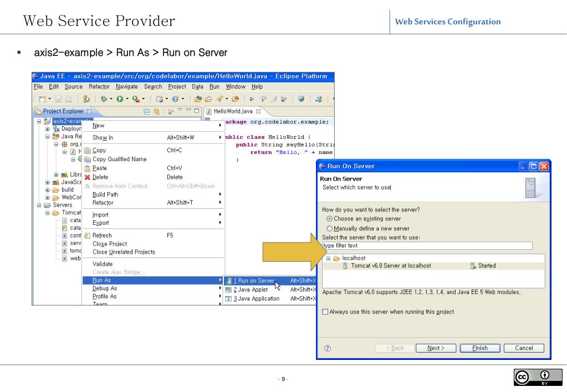Click the Save disk toolbar icon

58,99
